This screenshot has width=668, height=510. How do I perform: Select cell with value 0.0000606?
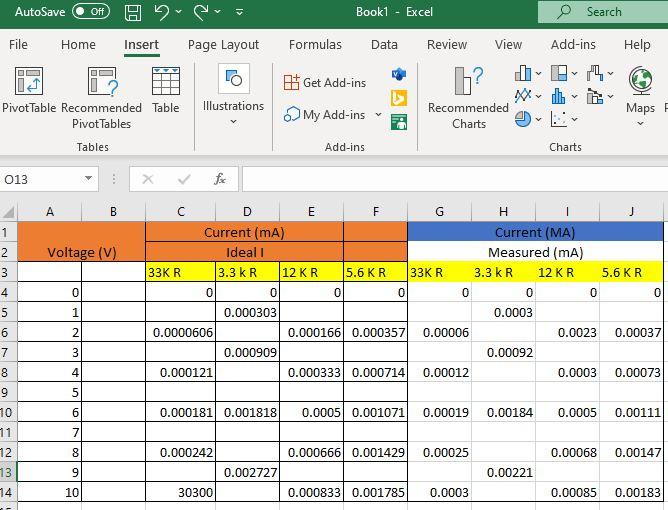click(181, 332)
